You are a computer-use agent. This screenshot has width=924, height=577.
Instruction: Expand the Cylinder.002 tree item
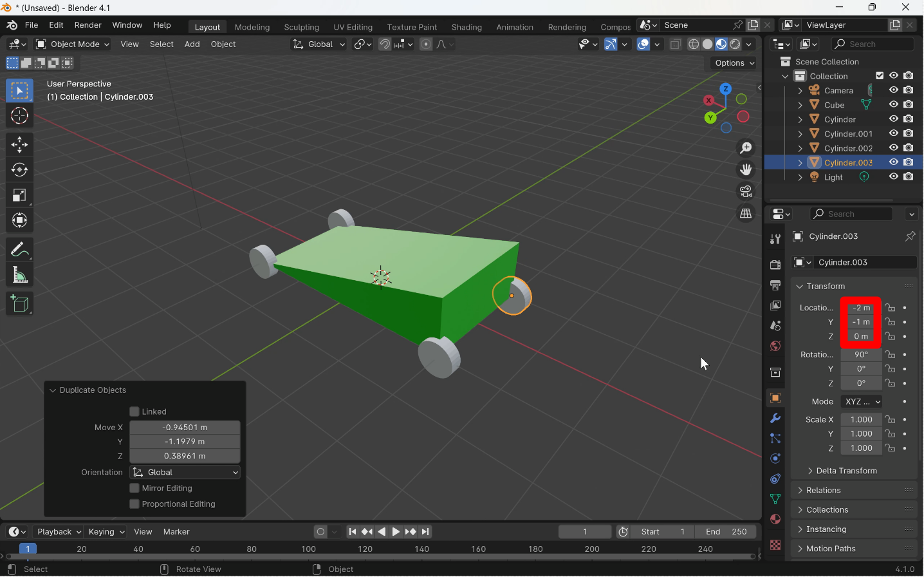pyautogui.click(x=800, y=148)
